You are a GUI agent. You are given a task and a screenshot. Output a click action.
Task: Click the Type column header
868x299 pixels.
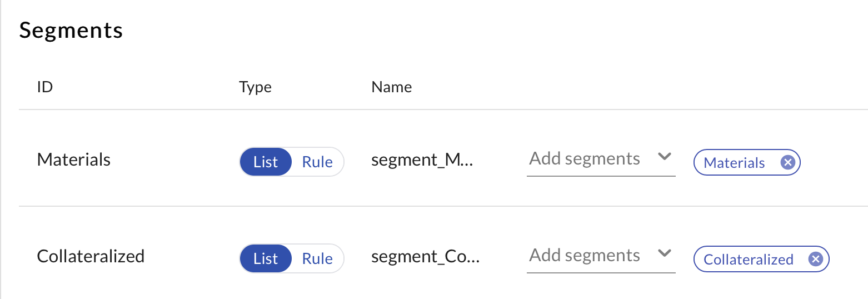[x=255, y=87]
